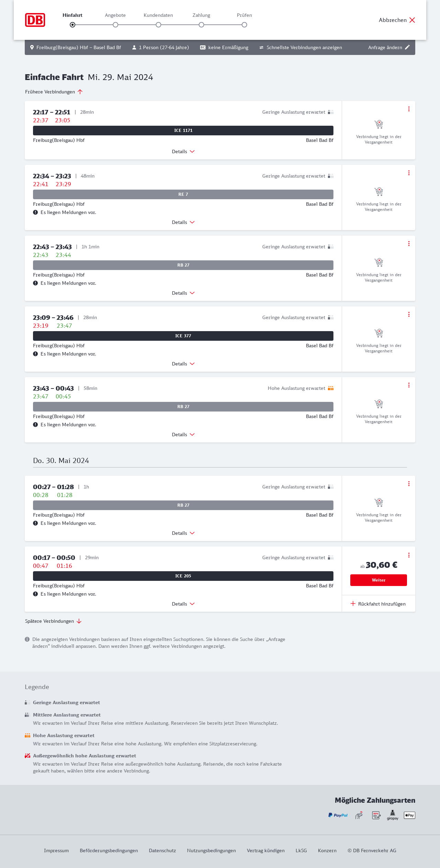Select the Zahlung progress step
Image resolution: width=440 pixels, height=868 pixels.
coord(201,25)
